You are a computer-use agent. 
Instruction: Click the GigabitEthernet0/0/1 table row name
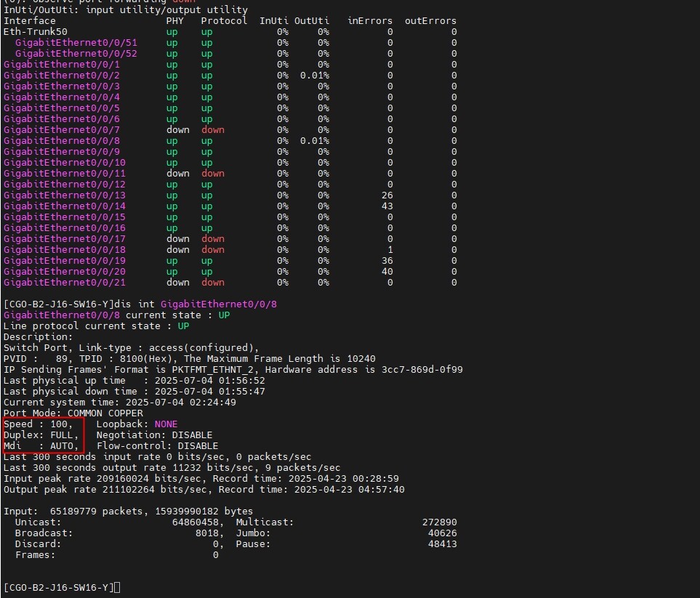pos(62,64)
